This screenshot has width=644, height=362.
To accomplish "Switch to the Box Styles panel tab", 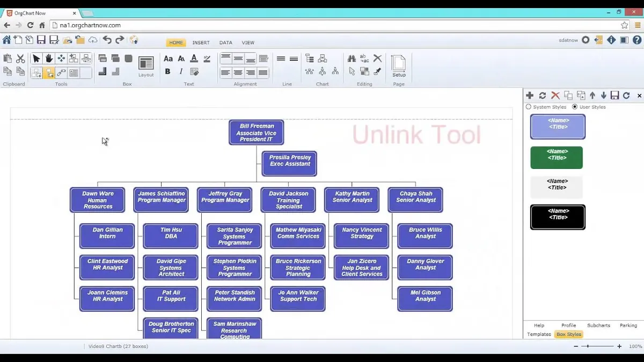I will pos(569,334).
